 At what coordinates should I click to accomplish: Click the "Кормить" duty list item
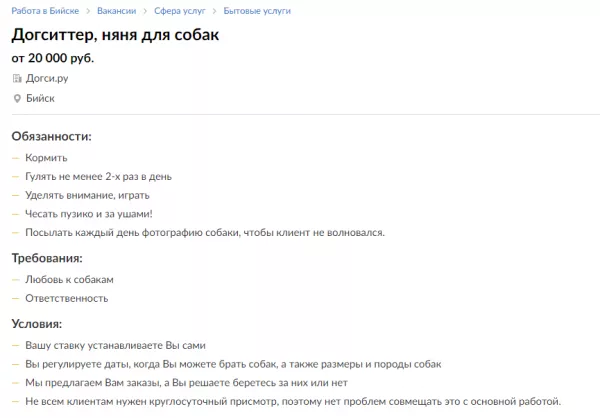click(x=46, y=158)
